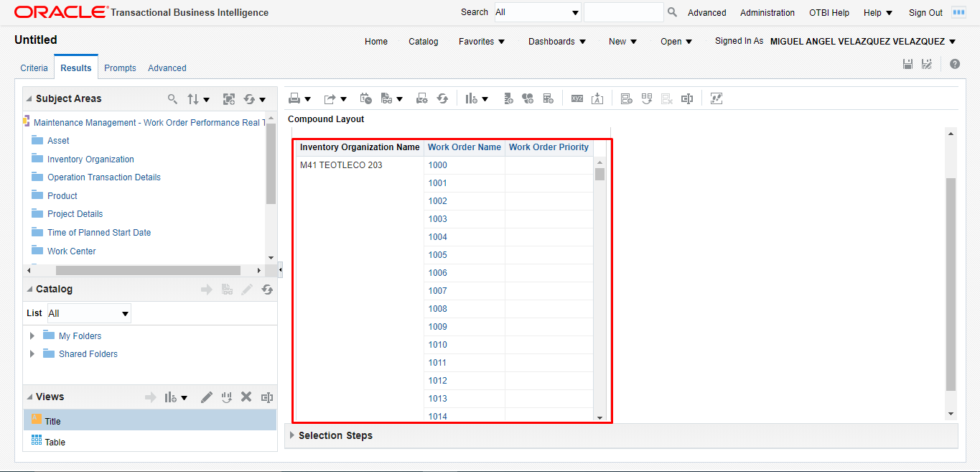980x472 pixels.
Task: Click the print and export options gear icon
Action: point(422,98)
